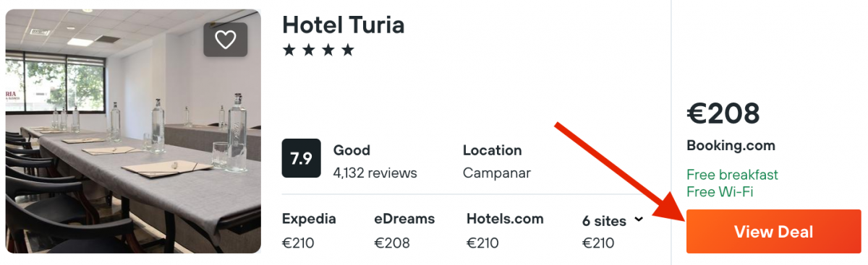Click the Free breakfast label
The height and width of the screenshot is (265, 868).
pyautogui.click(x=732, y=175)
